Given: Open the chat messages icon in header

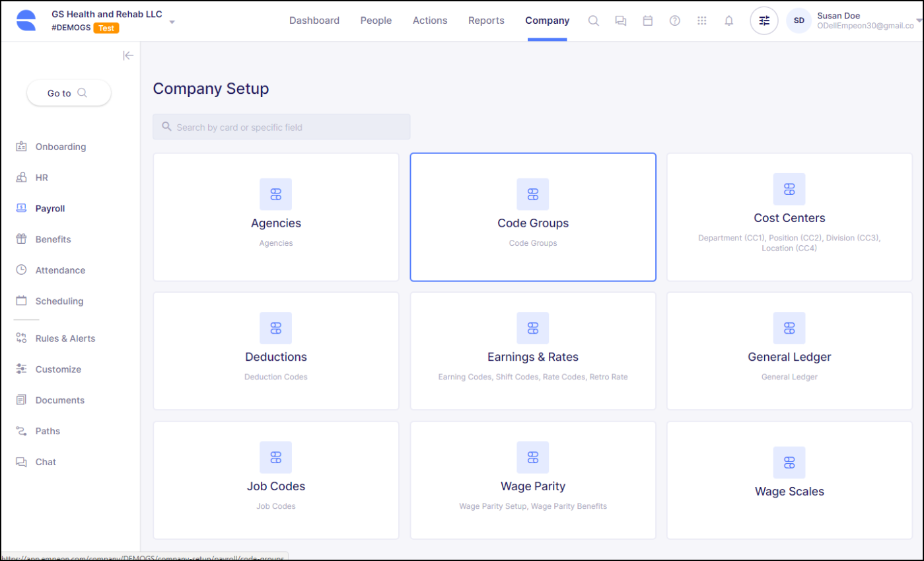Looking at the screenshot, I should pos(620,20).
